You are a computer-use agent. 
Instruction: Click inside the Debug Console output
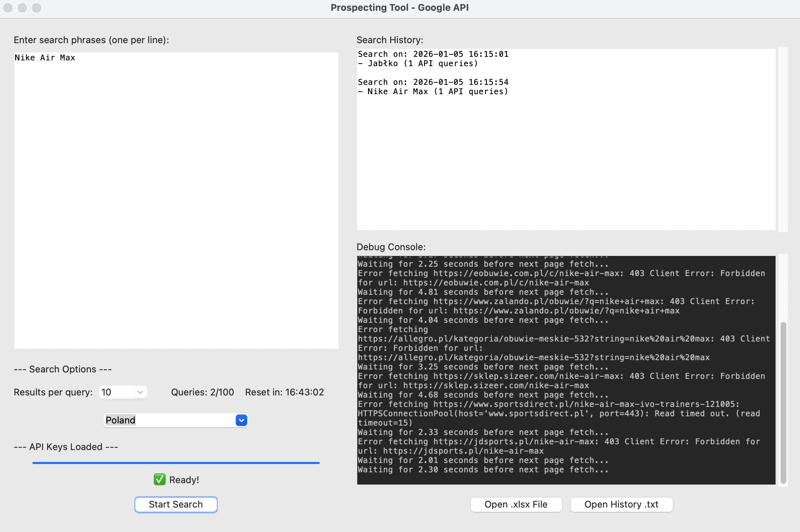[566, 370]
